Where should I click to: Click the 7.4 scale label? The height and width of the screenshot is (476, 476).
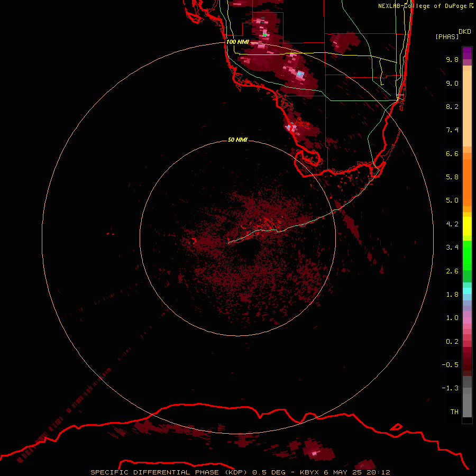point(452,130)
